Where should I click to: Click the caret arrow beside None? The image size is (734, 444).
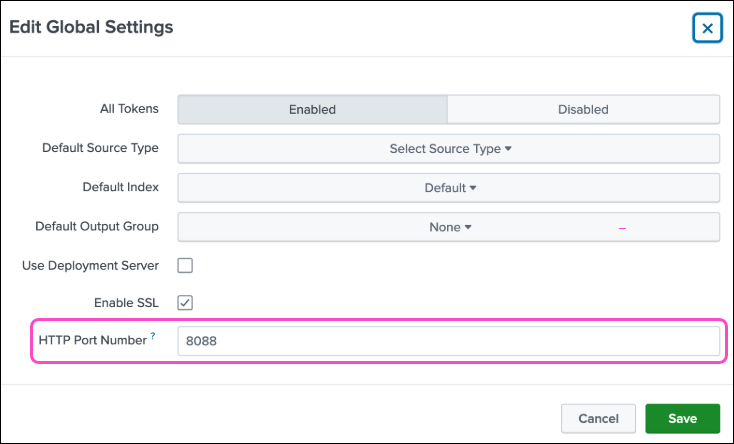pos(467,227)
